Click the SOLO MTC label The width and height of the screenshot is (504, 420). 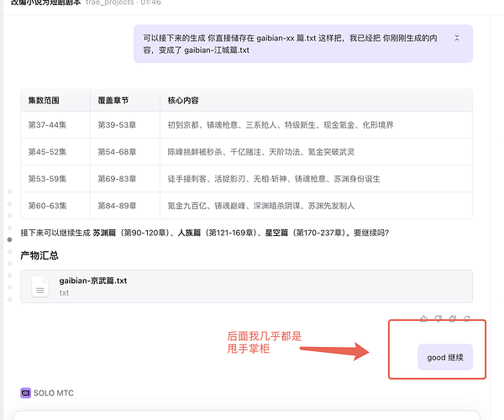57,392
